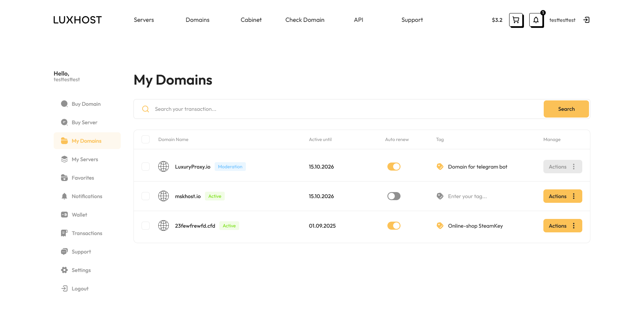Image resolution: width=644 pixels, height=319 pixels.
Task: Open Support in top navigation
Action: [412, 20]
